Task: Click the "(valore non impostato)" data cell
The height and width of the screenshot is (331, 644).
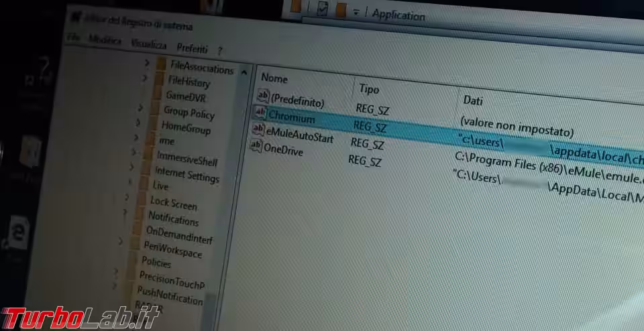Action: pos(517,127)
